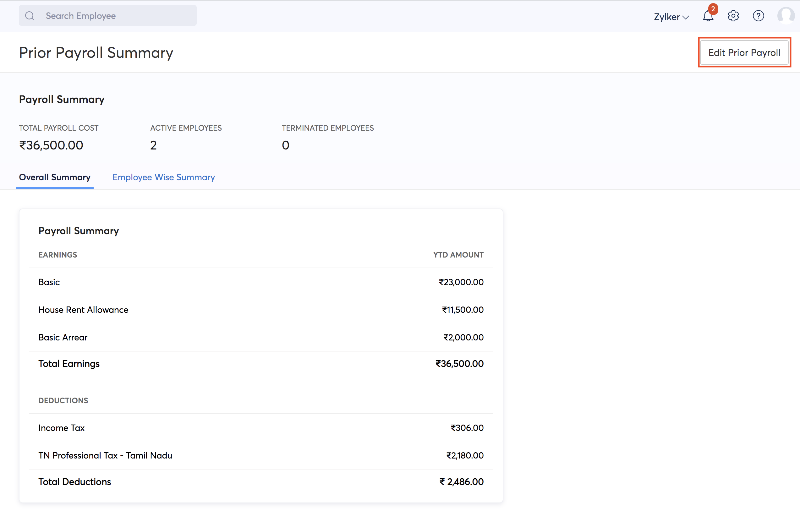The image size is (800, 532).
Task: Open the notifications bell icon
Action: (708, 16)
